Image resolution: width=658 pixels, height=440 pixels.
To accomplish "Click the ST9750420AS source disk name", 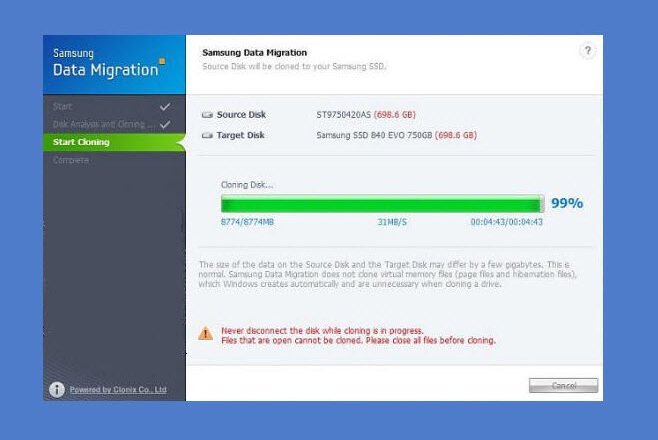I will point(344,115).
